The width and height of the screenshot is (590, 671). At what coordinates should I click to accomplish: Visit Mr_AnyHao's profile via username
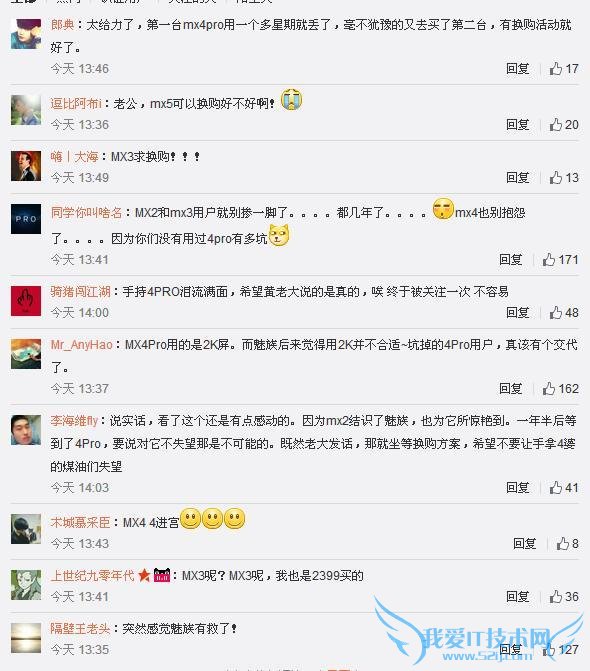tap(81, 345)
